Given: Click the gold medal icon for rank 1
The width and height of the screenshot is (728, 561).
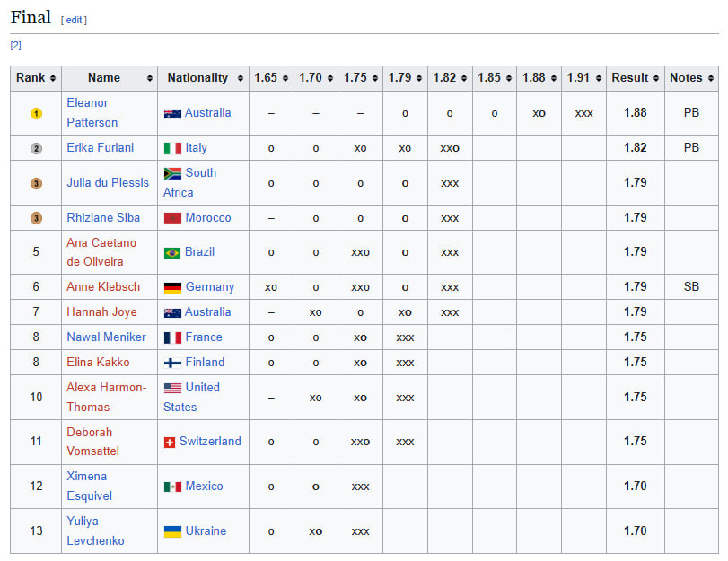Looking at the screenshot, I should [x=36, y=113].
